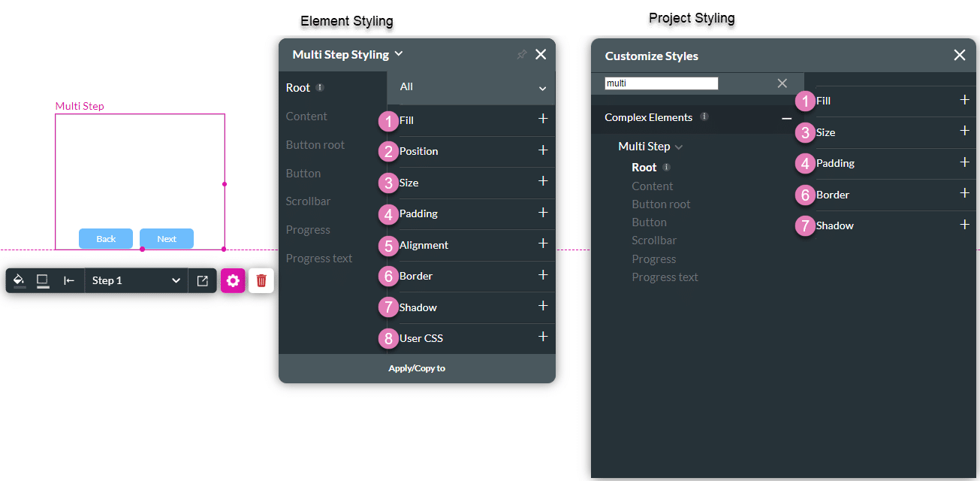The width and height of the screenshot is (980, 481).
Task: Click the Next button in Multi Step
Action: click(167, 239)
